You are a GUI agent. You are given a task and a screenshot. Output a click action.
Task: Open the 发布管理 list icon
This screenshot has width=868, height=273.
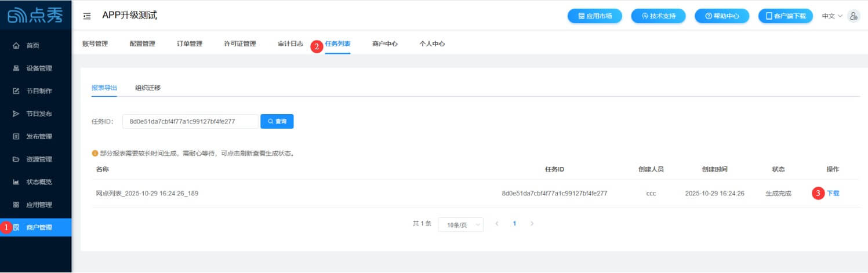point(16,137)
